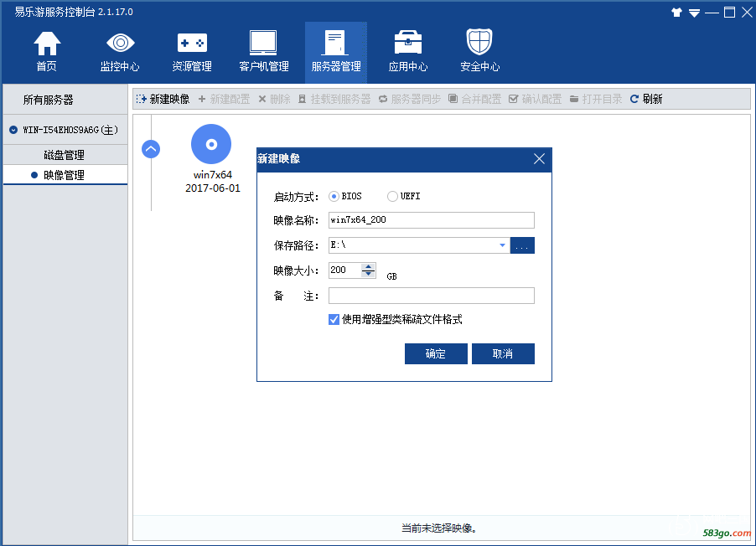Click the 确定 confirm button
Viewport: 756px width, 546px height.
tap(436, 354)
